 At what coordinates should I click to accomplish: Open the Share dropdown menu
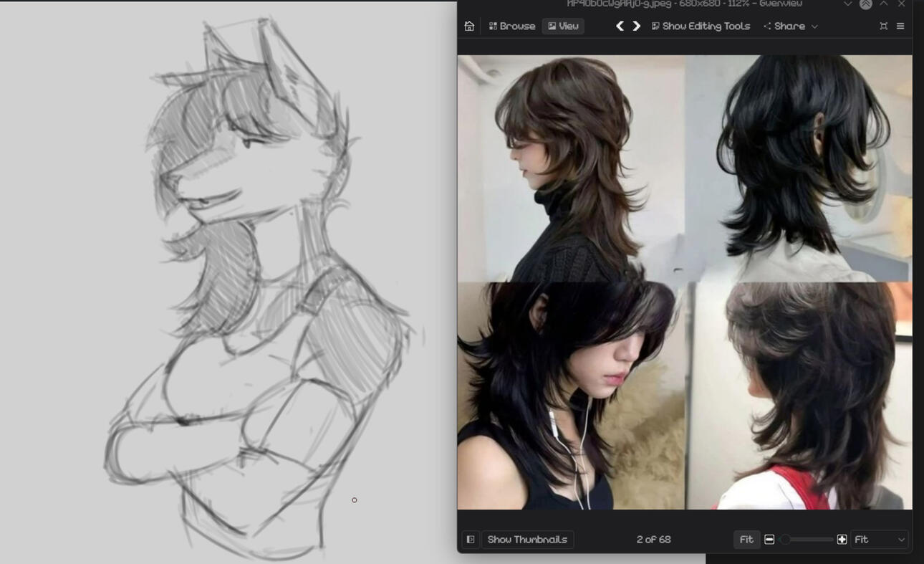point(791,26)
